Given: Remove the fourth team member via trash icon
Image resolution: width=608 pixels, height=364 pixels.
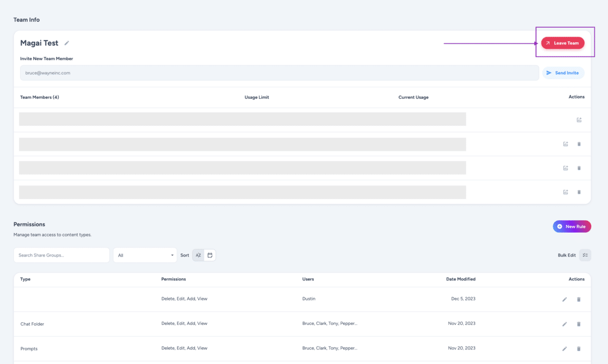Looking at the screenshot, I should [579, 192].
